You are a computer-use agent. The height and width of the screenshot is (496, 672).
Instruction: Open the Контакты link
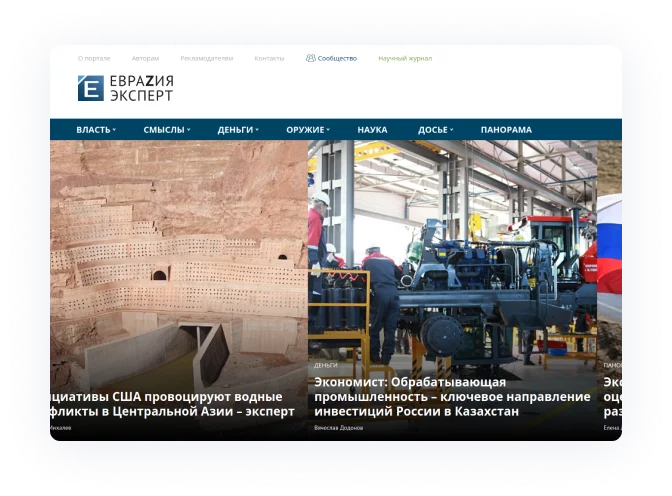(269, 58)
